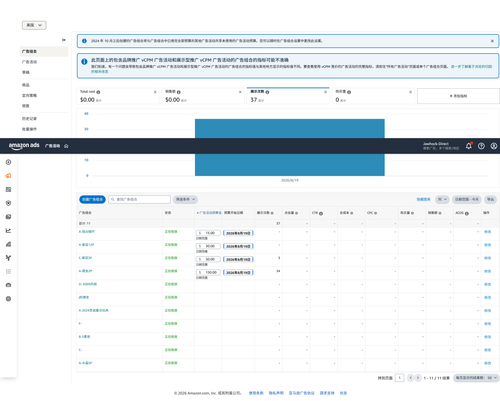The height and width of the screenshot is (401, 500).
Task: Dismiss the top 2024 notice banner
Action: coord(492,41)
